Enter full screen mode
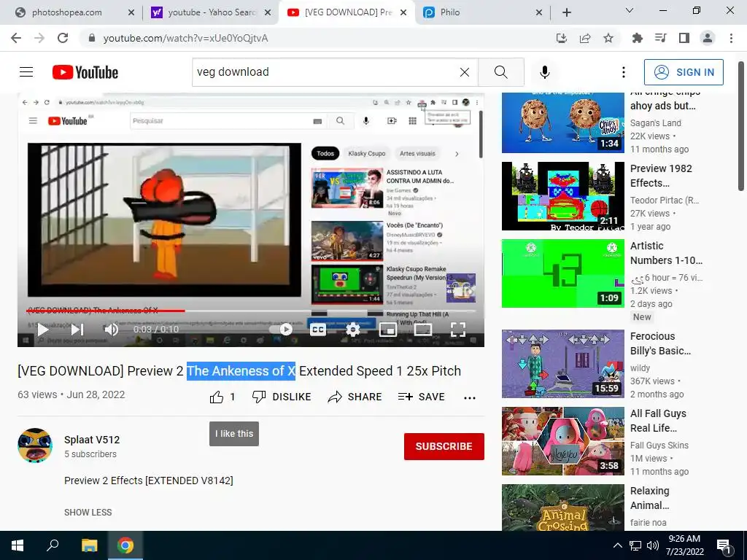 tap(458, 329)
